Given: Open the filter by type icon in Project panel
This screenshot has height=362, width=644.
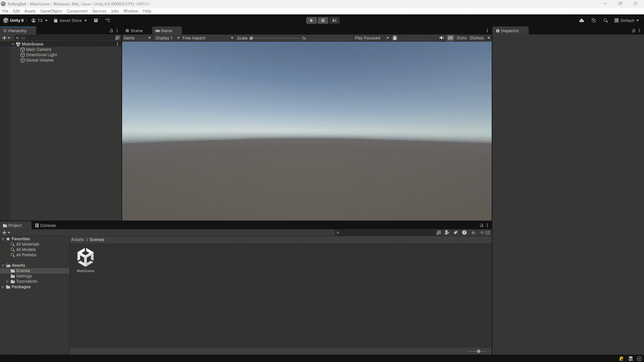Looking at the screenshot, I should coord(446,232).
